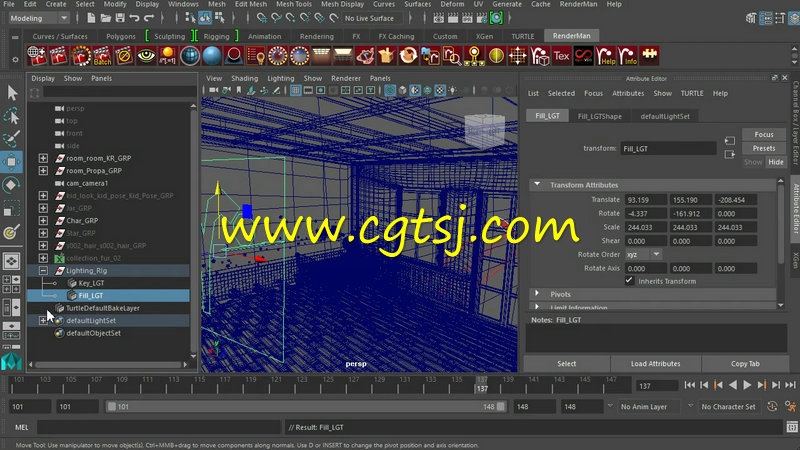Click the RenderMan Batch render shelf icon
The height and width of the screenshot is (450, 800).
(102, 56)
